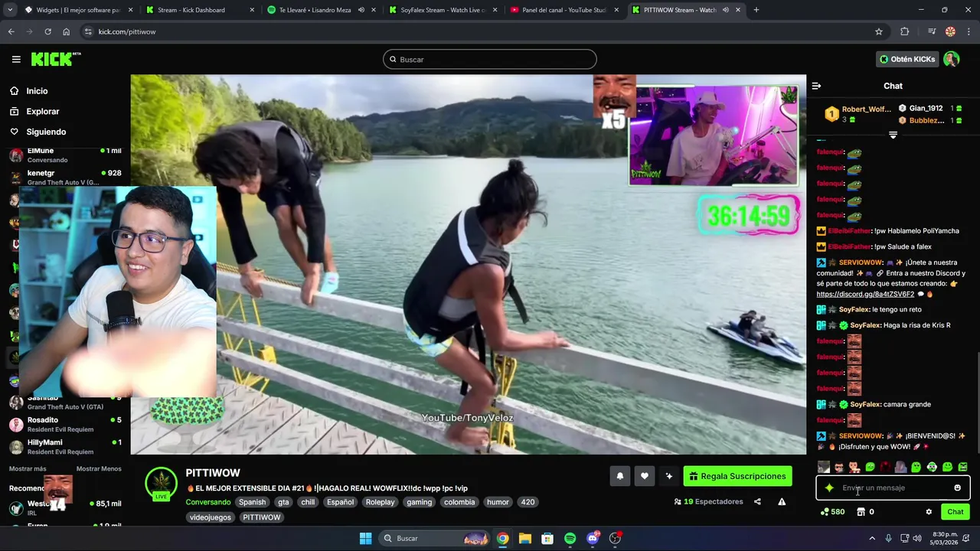
Task: Toggle taskbar volume speaker icon
Action: click(x=918, y=539)
